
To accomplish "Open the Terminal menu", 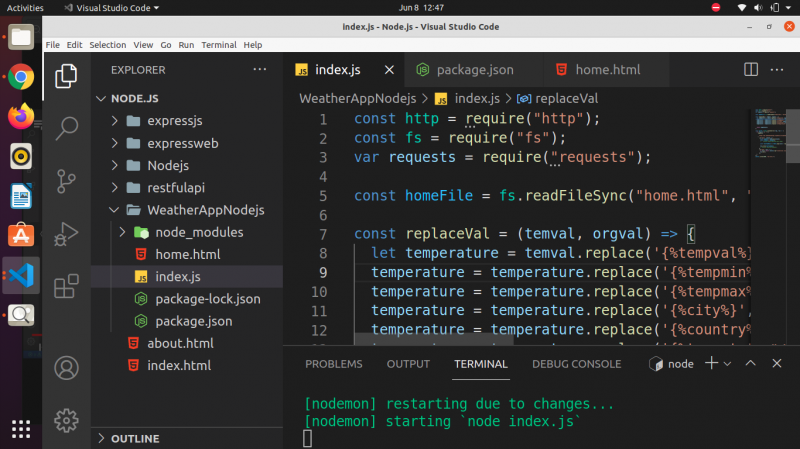I will pos(219,45).
